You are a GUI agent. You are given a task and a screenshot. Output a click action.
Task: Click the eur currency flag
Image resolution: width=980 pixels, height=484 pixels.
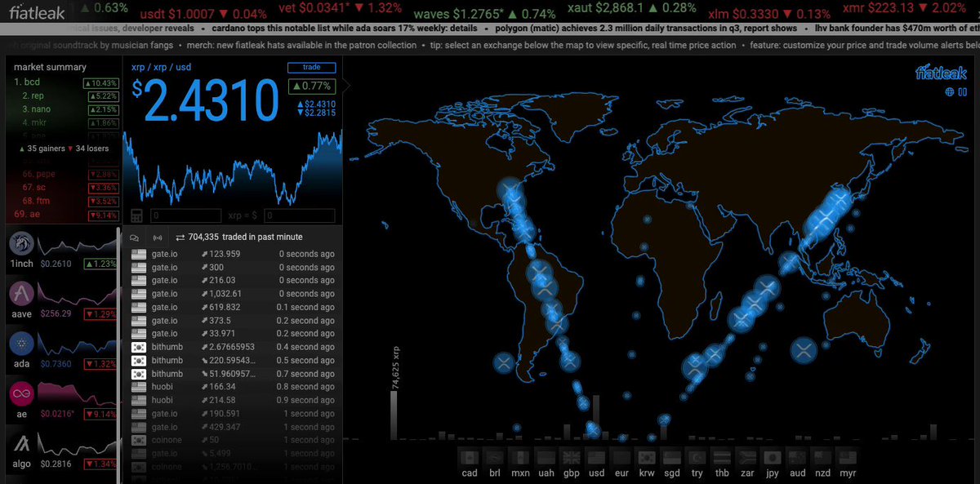621,456
